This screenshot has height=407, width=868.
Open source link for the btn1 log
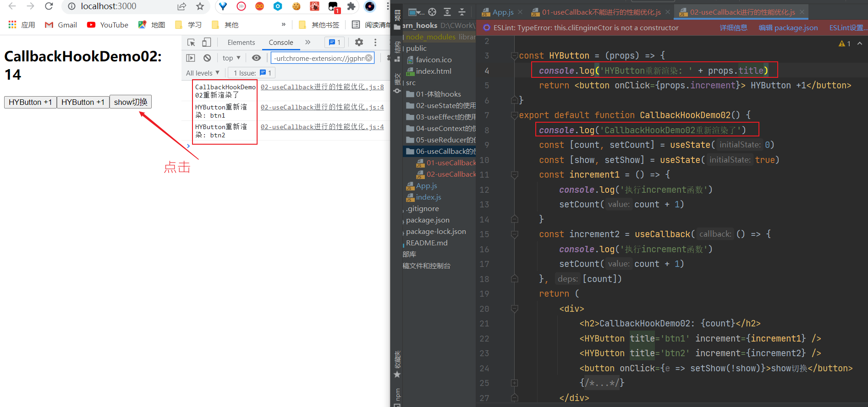coord(322,107)
